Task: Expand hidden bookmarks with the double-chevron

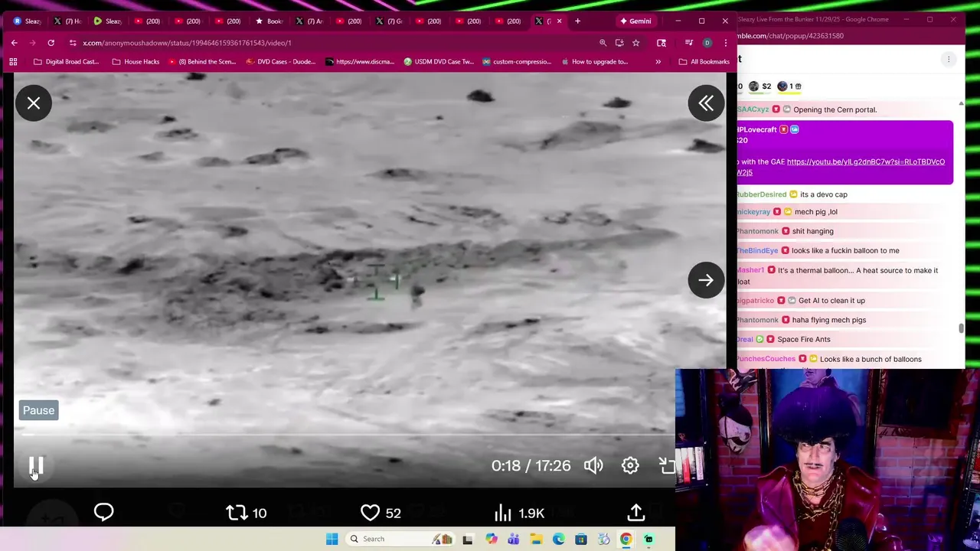Action: (658, 62)
